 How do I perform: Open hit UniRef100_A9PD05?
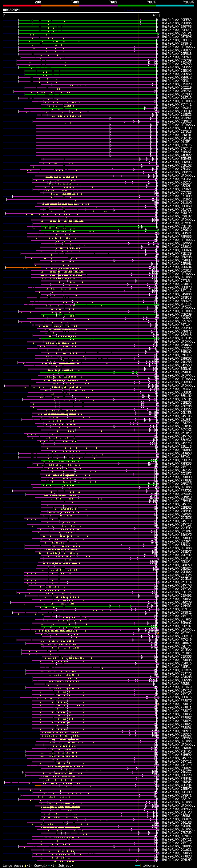pos(177,23)
